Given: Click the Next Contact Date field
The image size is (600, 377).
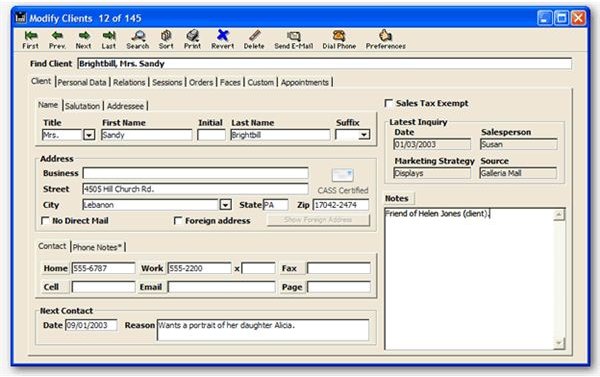Looking at the screenshot, I should coord(91,325).
